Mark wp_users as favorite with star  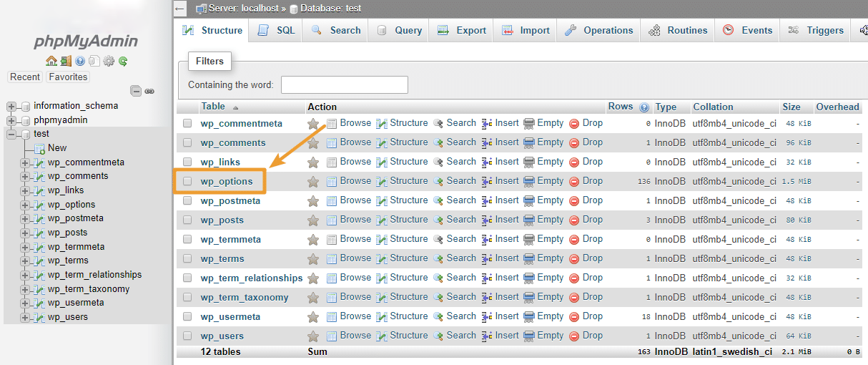313,336
